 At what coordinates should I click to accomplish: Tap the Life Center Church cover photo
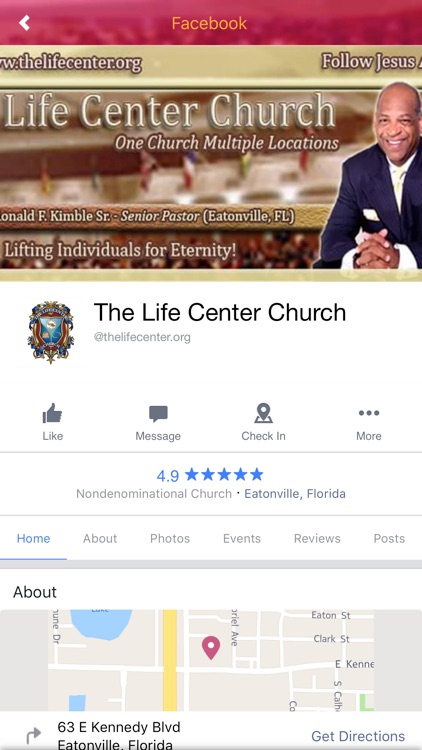(211, 163)
